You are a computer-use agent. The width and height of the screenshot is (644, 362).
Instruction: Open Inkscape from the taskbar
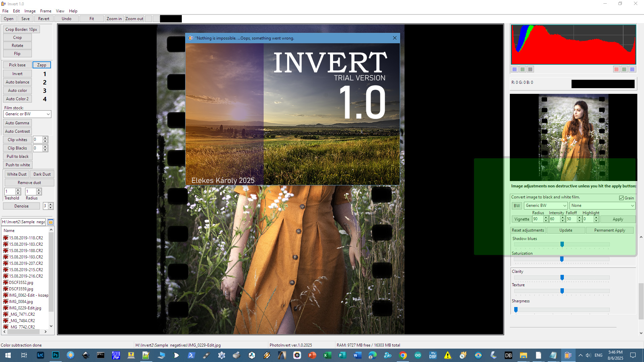[x=86, y=355]
